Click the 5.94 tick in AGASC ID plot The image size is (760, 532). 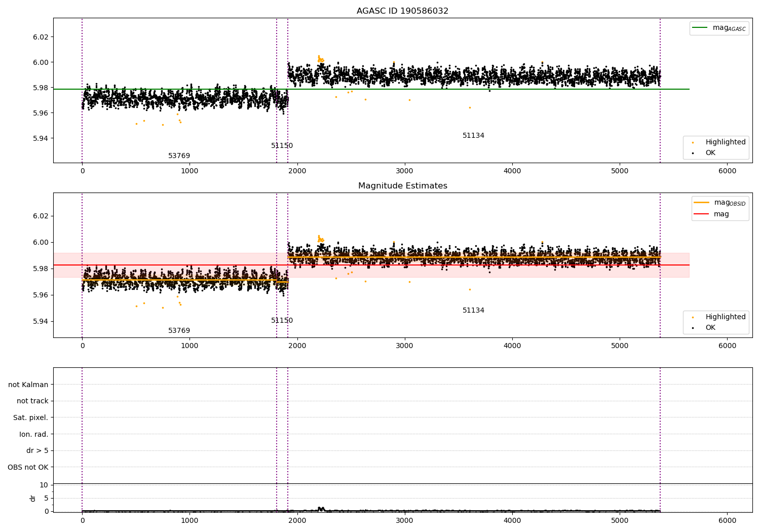(40, 138)
